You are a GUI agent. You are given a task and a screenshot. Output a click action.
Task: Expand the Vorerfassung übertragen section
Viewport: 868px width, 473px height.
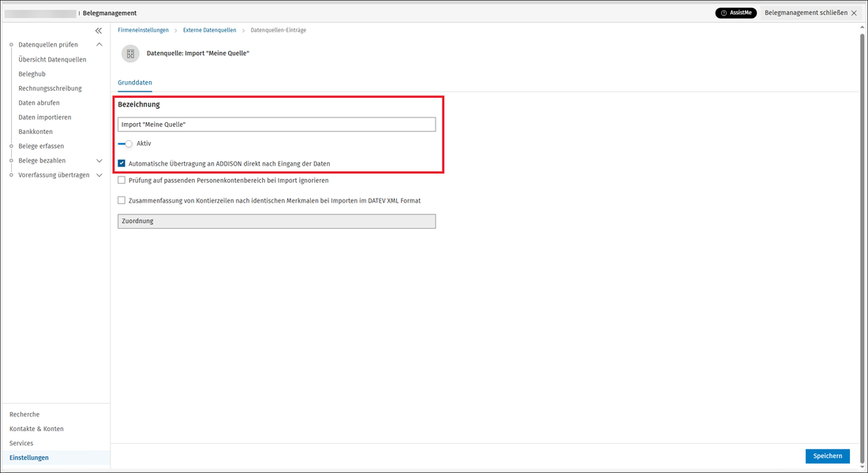click(99, 175)
